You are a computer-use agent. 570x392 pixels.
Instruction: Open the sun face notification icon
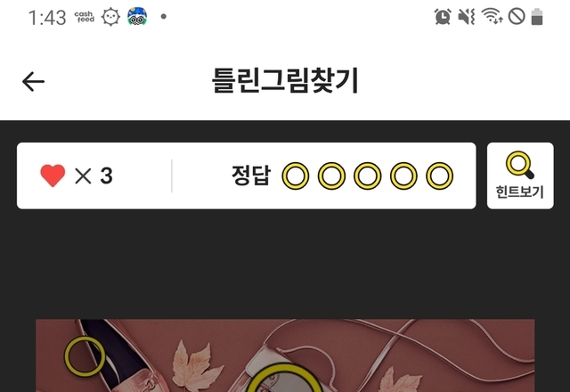110,17
